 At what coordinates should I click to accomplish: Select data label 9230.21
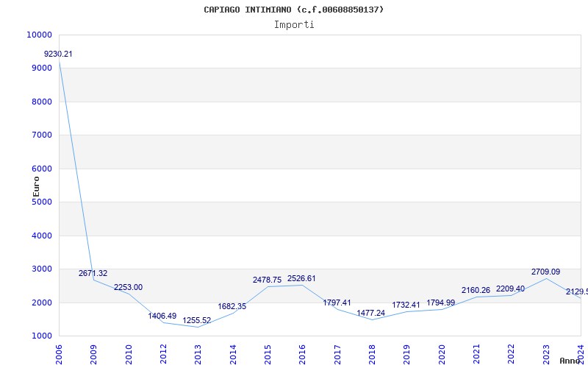(x=58, y=54)
